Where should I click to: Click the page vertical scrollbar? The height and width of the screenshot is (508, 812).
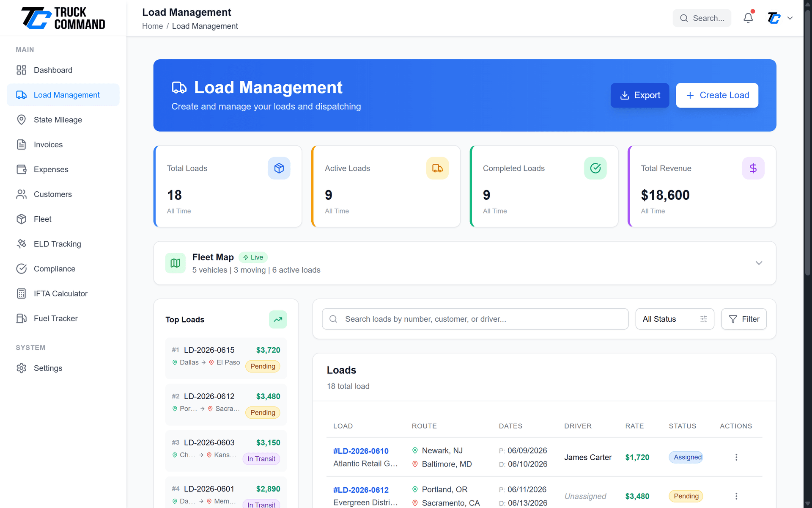tap(808, 142)
